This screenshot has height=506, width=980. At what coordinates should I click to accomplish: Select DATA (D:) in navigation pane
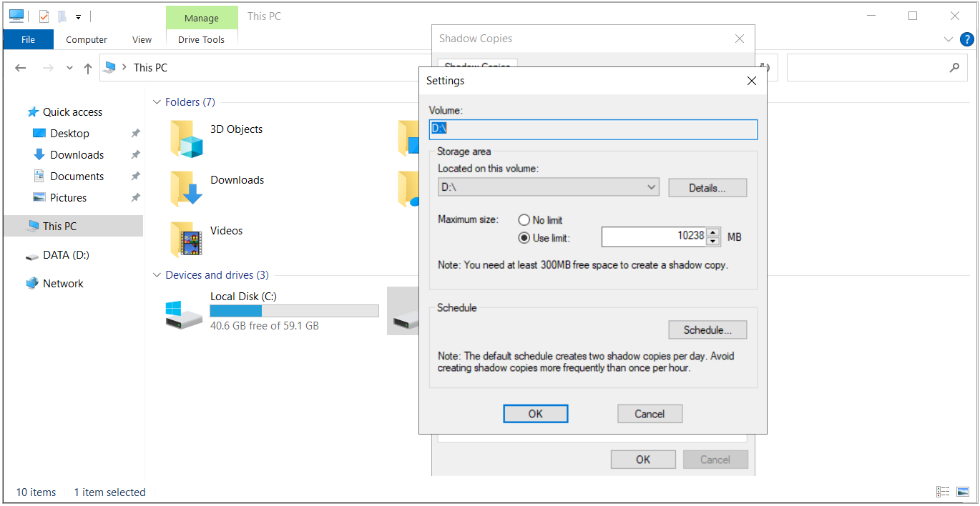pyautogui.click(x=66, y=255)
